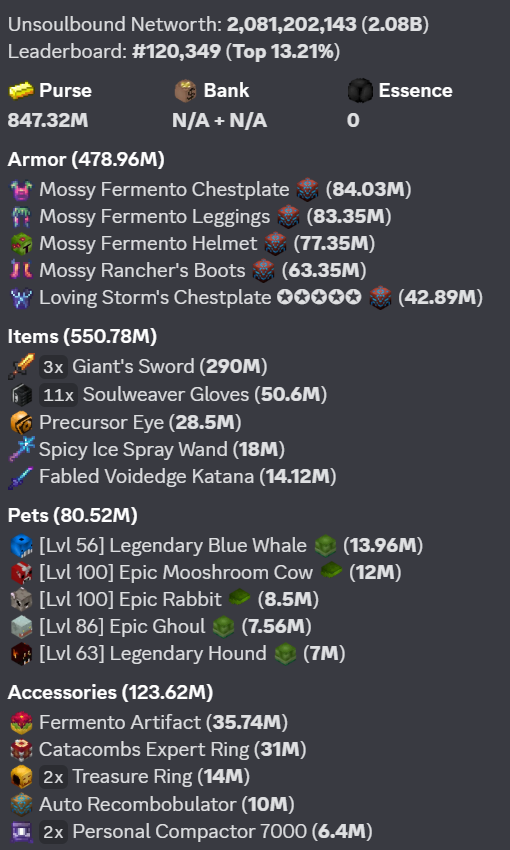This screenshot has height=850, width=510.
Task: Click the Mossy Fermento Helmet icon
Action: coord(22,244)
